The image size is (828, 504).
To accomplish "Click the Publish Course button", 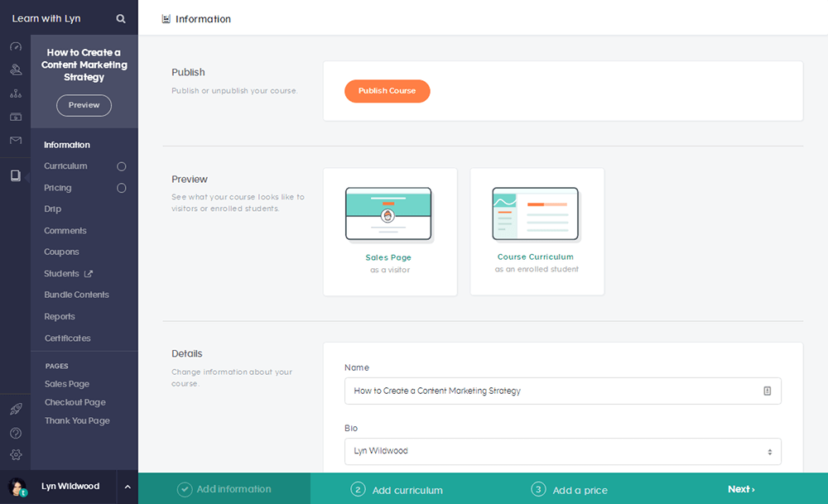I will [387, 91].
